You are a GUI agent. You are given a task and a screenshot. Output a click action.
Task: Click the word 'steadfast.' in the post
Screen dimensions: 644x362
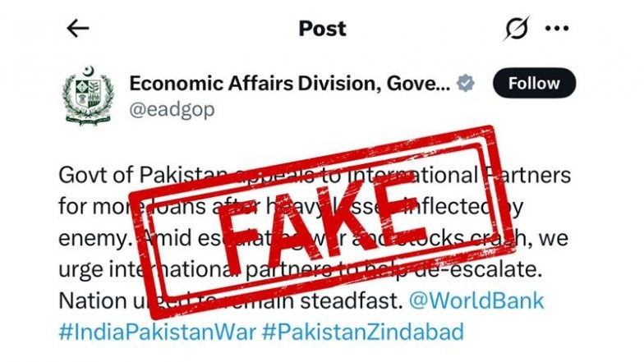[x=352, y=300]
